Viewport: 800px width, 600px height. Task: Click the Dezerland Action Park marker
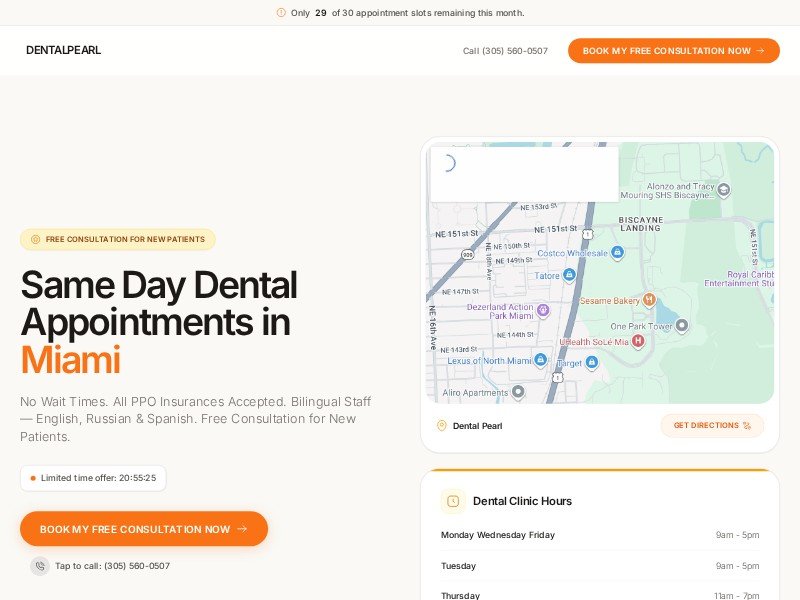543,310
